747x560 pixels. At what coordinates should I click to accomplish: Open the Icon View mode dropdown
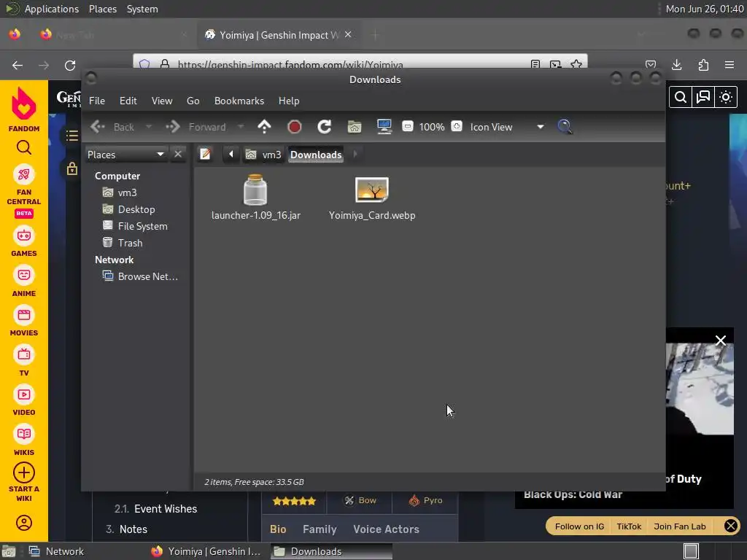coord(507,127)
